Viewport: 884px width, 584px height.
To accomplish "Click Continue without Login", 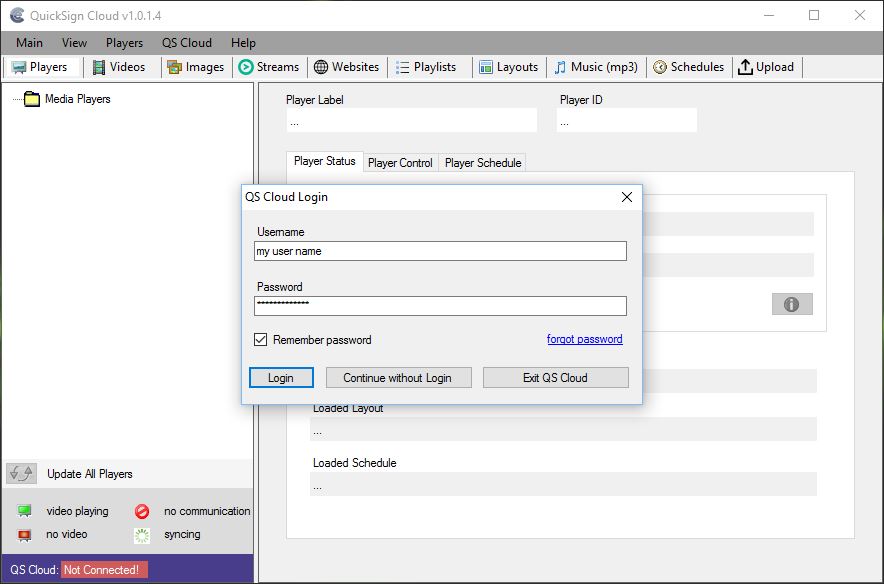I will [x=399, y=378].
